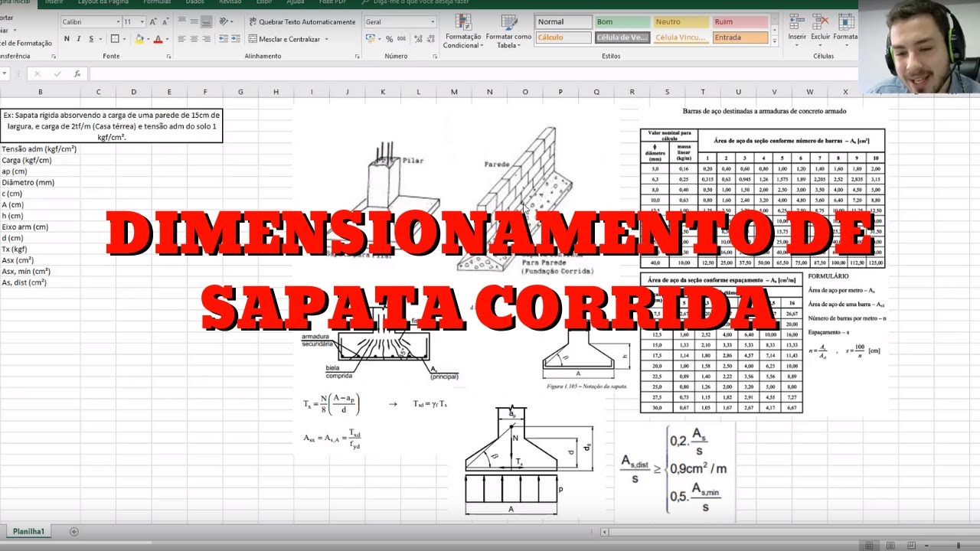Image resolution: width=980 pixels, height=551 pixels.
Task: Open the Layout da Página tab
Action: (104, 2)
